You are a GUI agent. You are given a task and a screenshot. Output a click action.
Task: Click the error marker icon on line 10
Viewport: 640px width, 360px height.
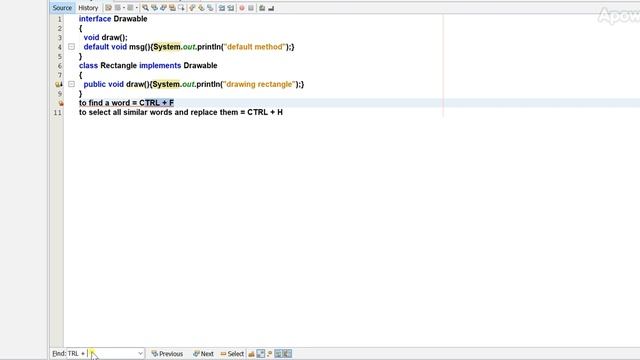point(61,103)
